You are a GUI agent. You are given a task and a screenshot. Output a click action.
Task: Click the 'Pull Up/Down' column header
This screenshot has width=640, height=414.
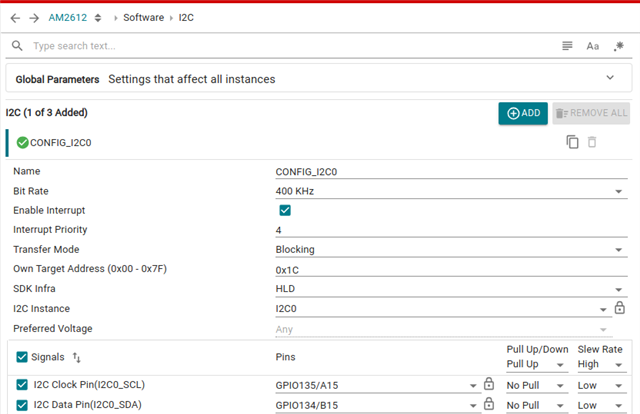538,349
